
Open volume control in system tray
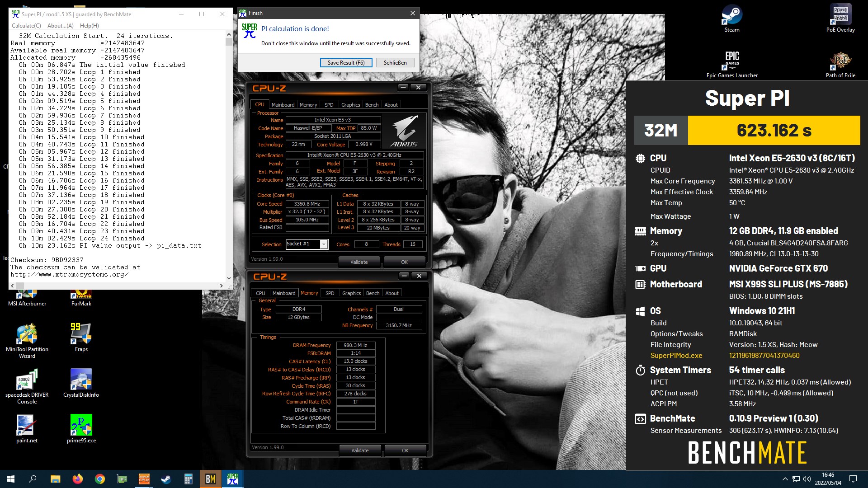click(x=807, y=479)
